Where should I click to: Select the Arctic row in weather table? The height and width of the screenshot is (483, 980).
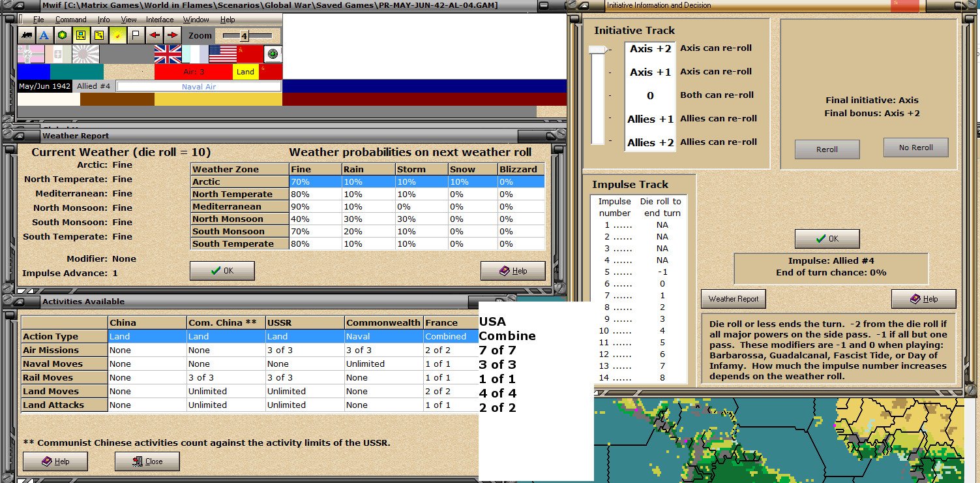(x=368, y=181)
